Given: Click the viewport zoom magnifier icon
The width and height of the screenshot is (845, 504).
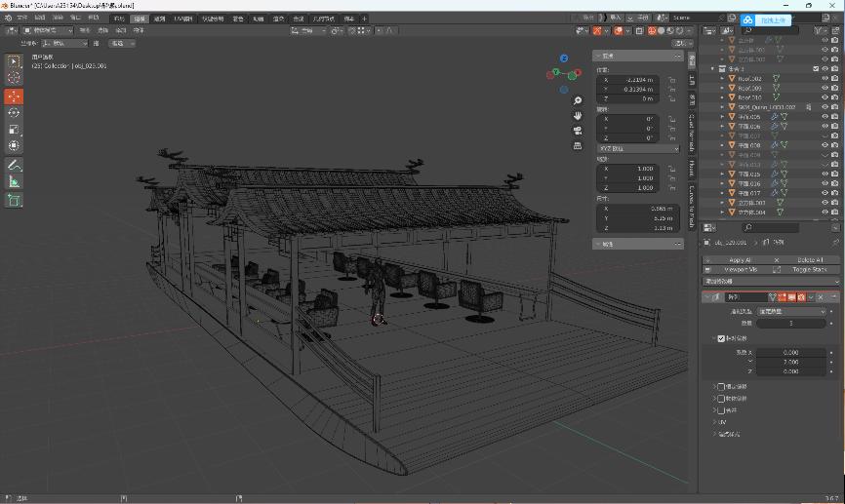Looking at the screenshot, I should click(x=578, y=100).
